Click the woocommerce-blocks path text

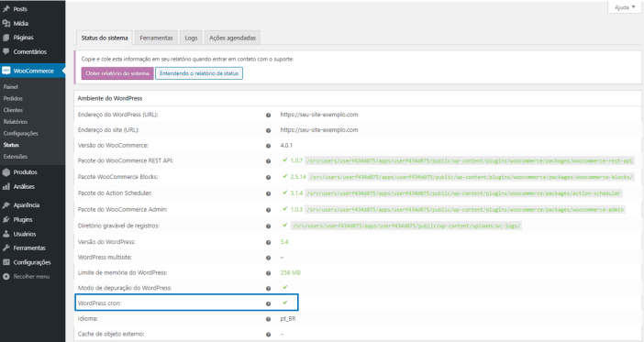pos(472,177)
